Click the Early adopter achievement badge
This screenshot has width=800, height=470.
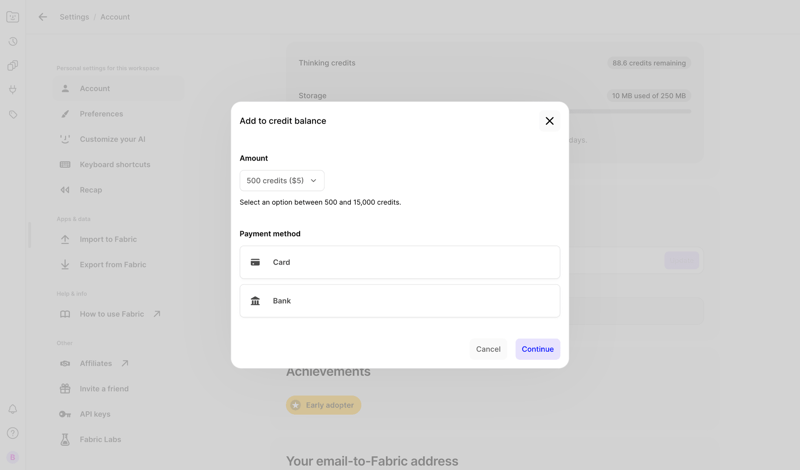(323, 405)
